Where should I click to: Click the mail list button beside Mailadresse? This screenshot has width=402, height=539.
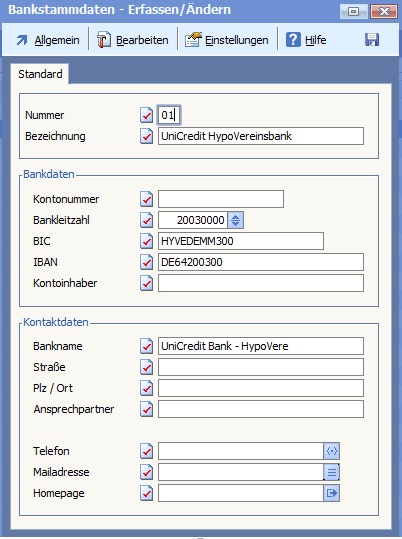point(332,472)
